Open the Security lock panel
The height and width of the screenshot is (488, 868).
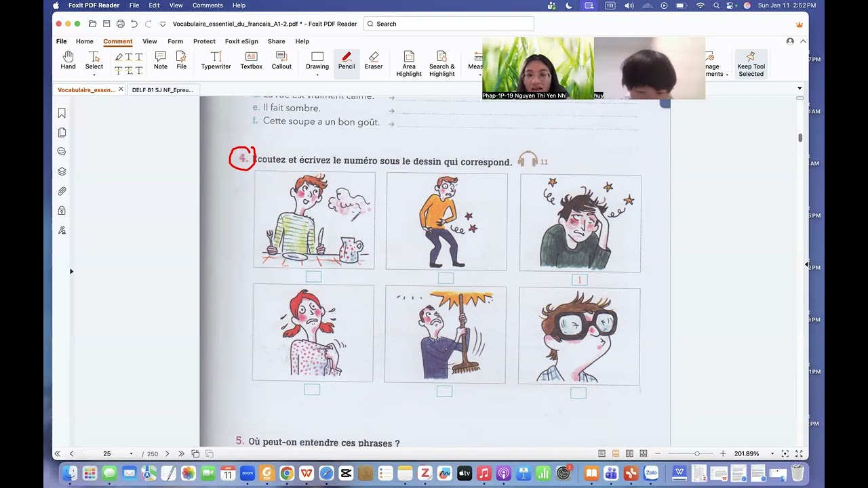[x=62, y=211]
